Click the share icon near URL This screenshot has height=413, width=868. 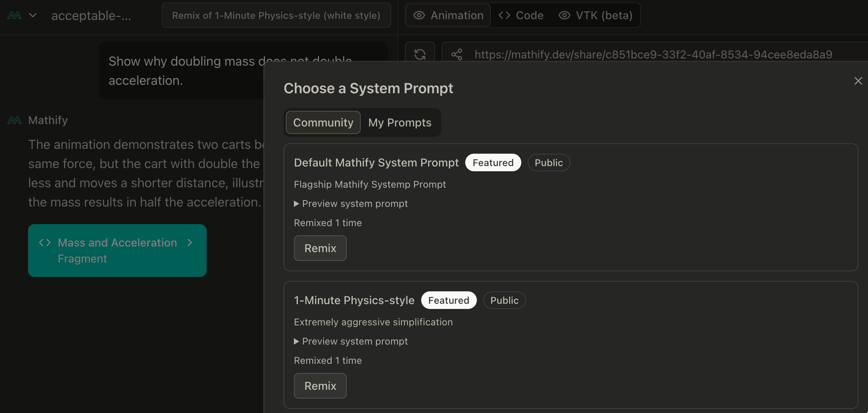(x=457, y=54)
